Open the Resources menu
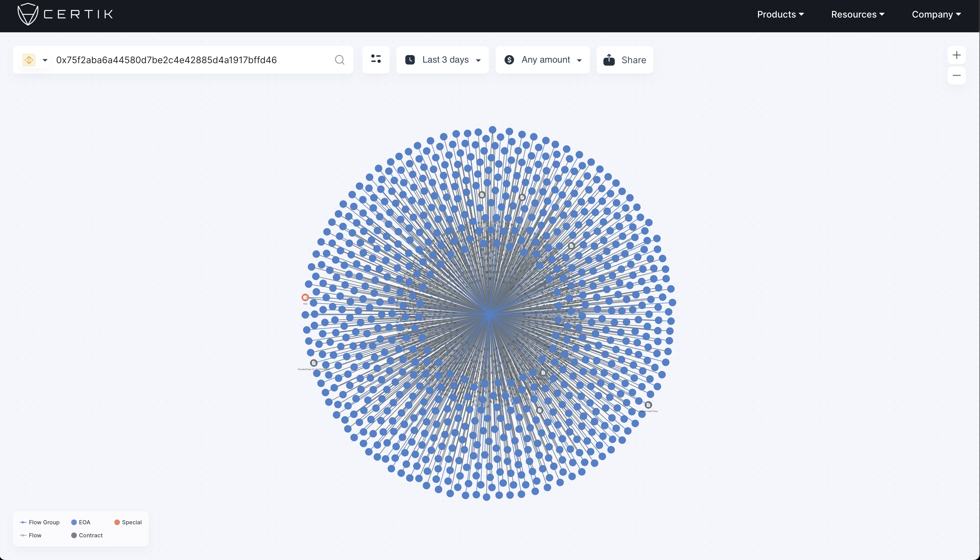The width and height of the screenshot is (980, 560). coord(858,15)
